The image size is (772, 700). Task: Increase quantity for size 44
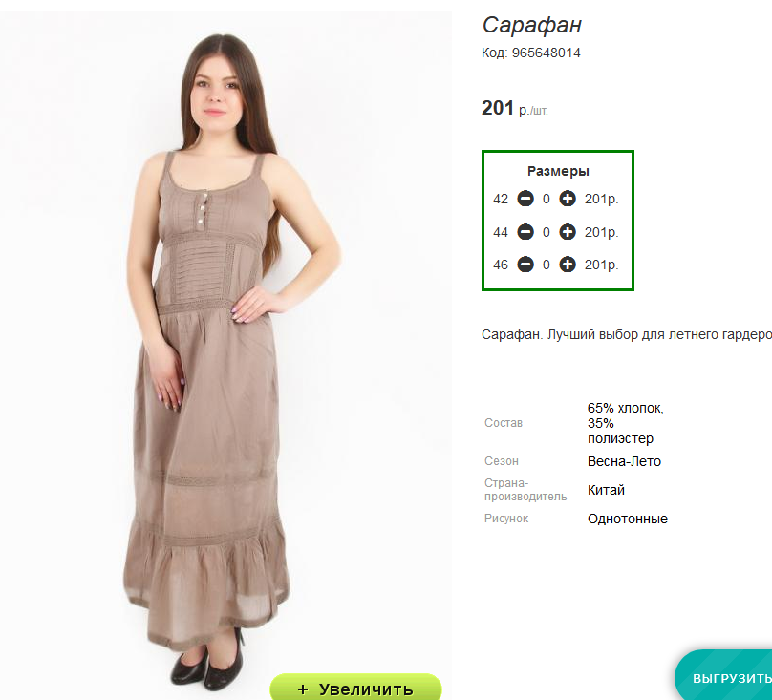click(x=568, y=232)
